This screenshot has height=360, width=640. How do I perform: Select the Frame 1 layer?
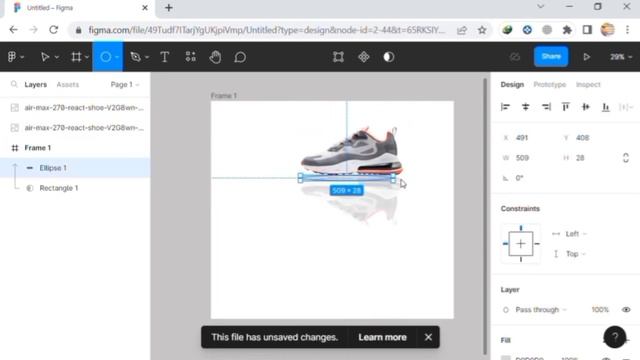click(x=75, y=148)
